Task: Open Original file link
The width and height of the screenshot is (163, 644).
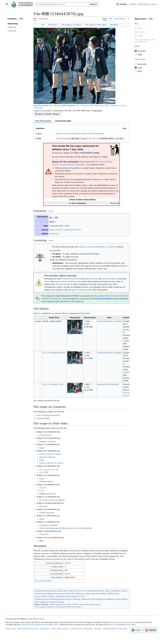Action: tap(38, 110)
